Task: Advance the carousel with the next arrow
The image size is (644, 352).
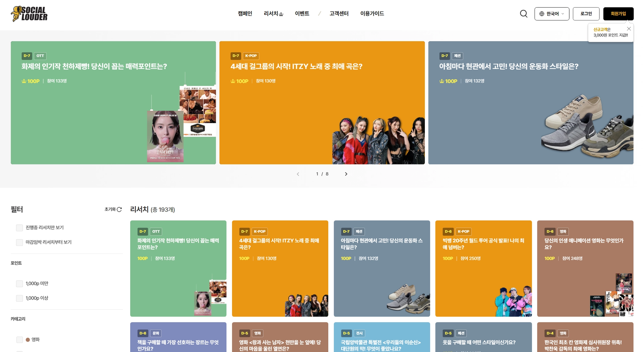Action: pos(346,174)
